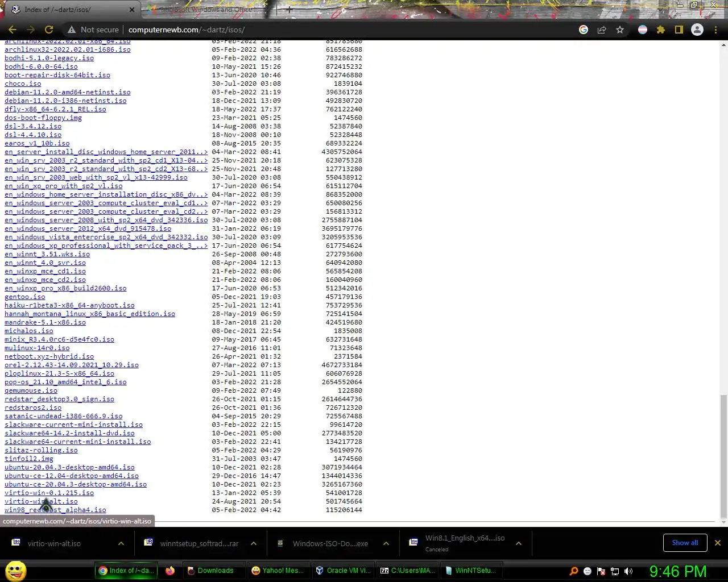
Task: Open slackware64-14.2-install-dvd.iso link
Action: (69, 433)
